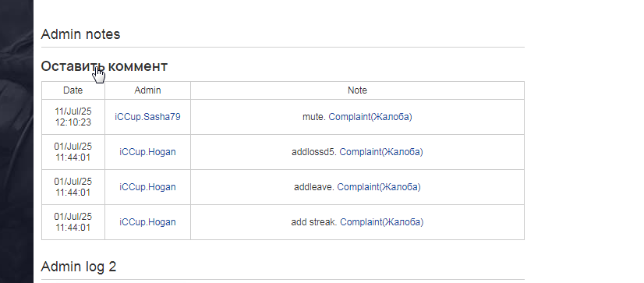This screenshot has width=644, height=283.
Task: Click the 11/Jul/25 12:10:23 date cell
Action: (73, 117)
